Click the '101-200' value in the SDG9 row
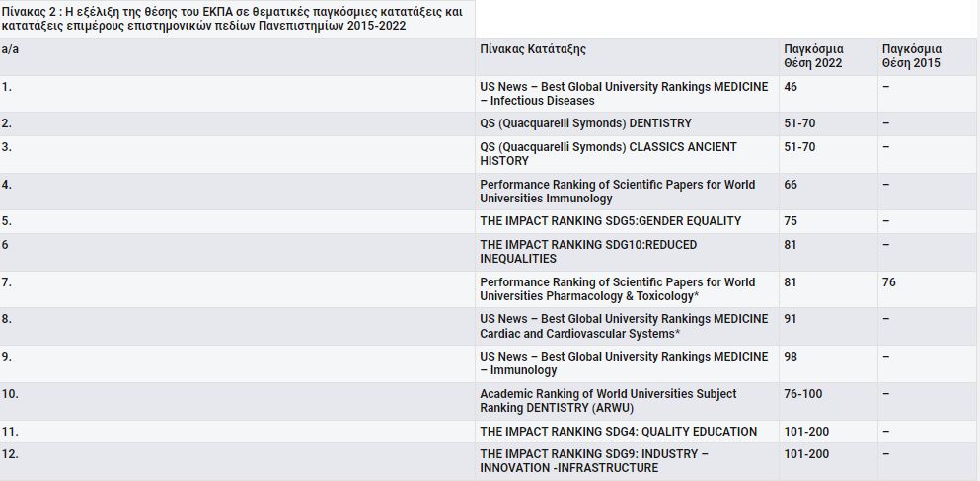980x481 pixels. coord(806,453)
